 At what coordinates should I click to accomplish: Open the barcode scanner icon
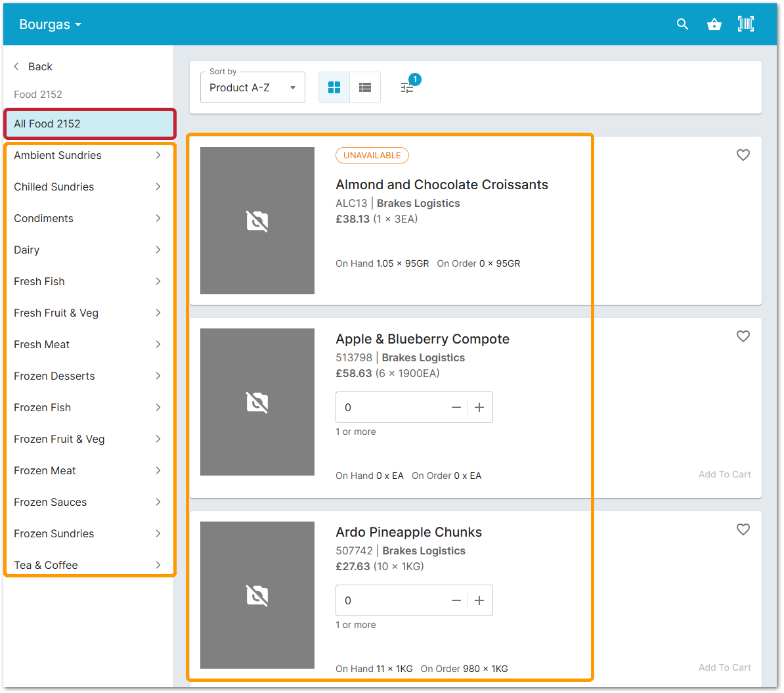(746, 24)
